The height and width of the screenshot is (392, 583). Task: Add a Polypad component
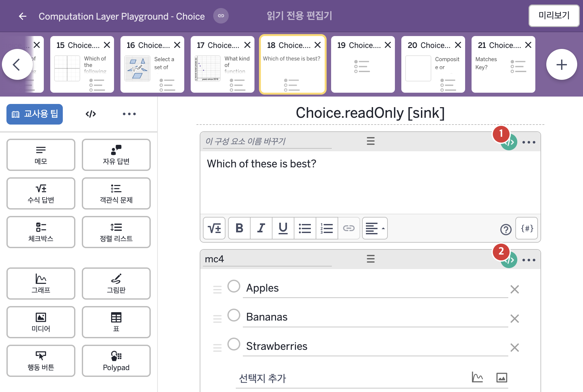(x=116, y=361)
